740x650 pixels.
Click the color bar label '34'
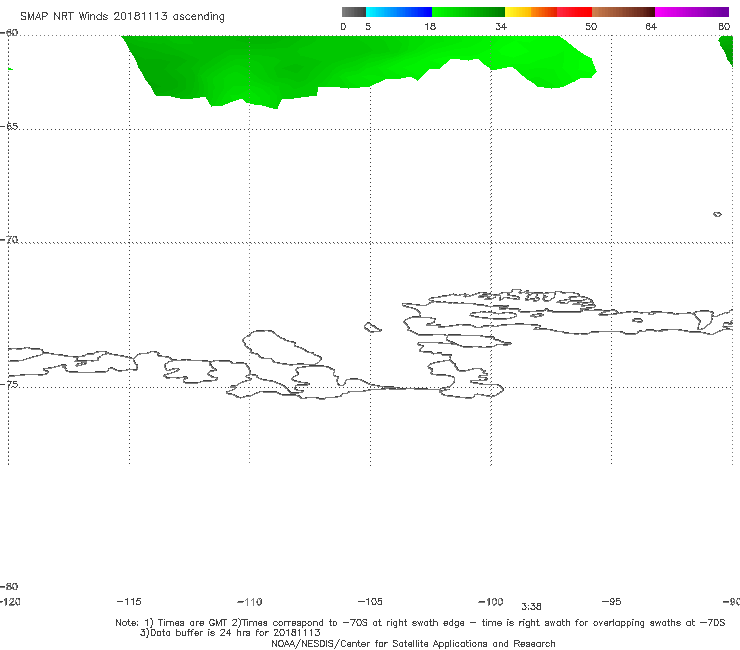coord(501,26)
